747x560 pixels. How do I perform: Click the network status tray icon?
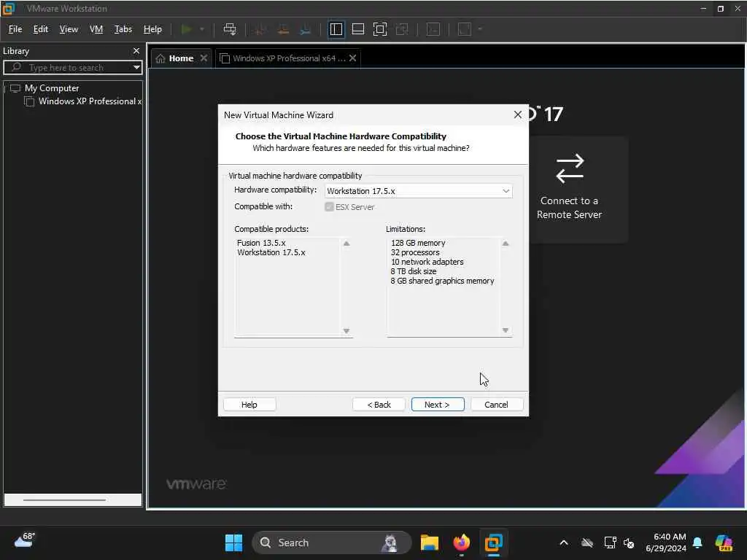[x=611, y=542]
